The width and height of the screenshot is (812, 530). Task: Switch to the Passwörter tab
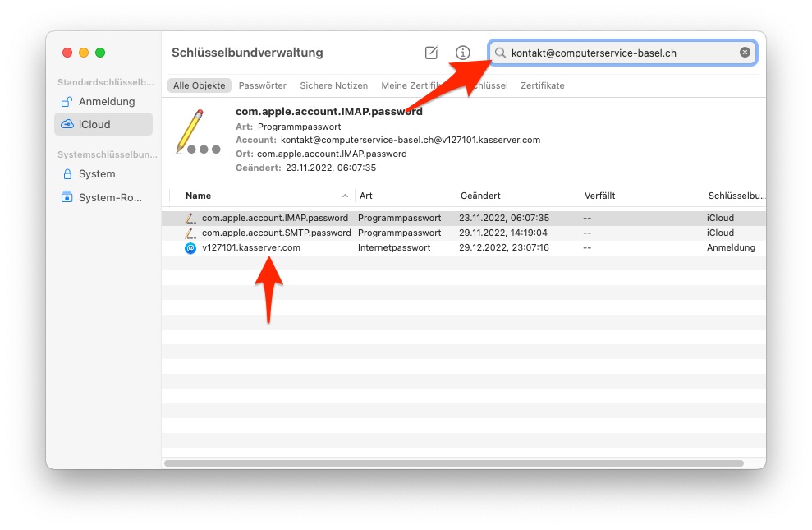pyautogui.click(x=263, y=85)
